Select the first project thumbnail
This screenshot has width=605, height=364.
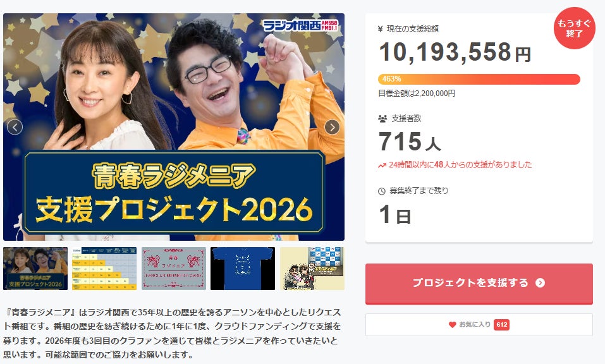35,269
